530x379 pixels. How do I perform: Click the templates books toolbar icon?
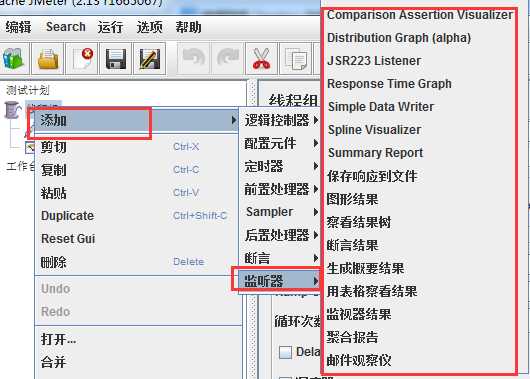[13, 58]
